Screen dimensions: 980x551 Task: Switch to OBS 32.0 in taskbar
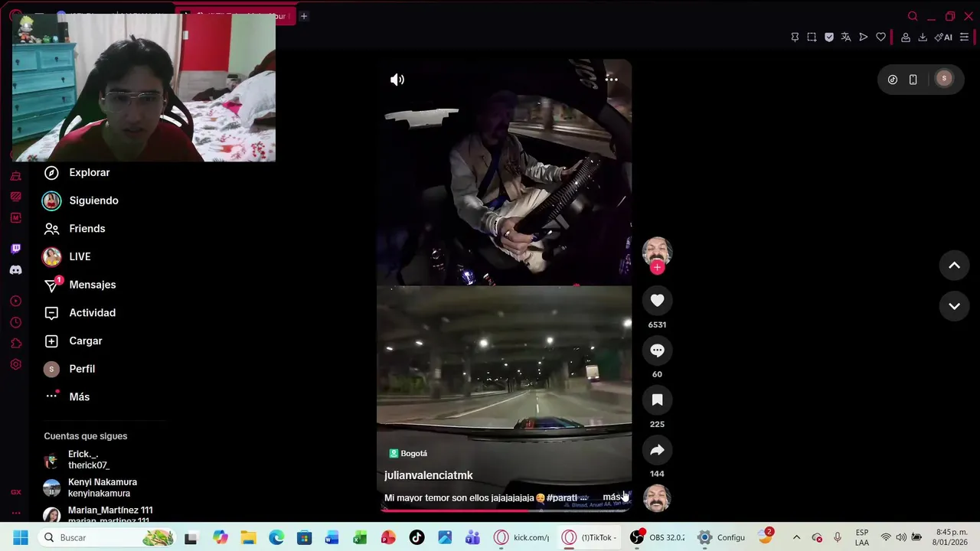point(658,538)
